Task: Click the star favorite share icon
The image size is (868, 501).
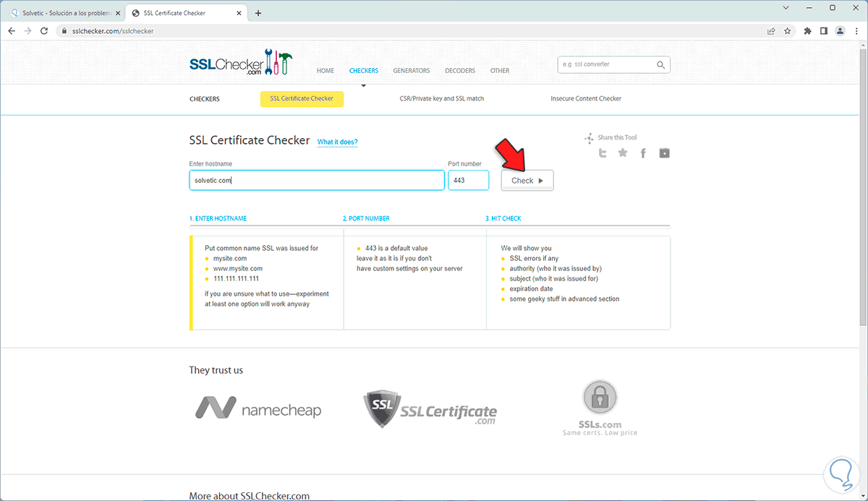Action: 623,153
